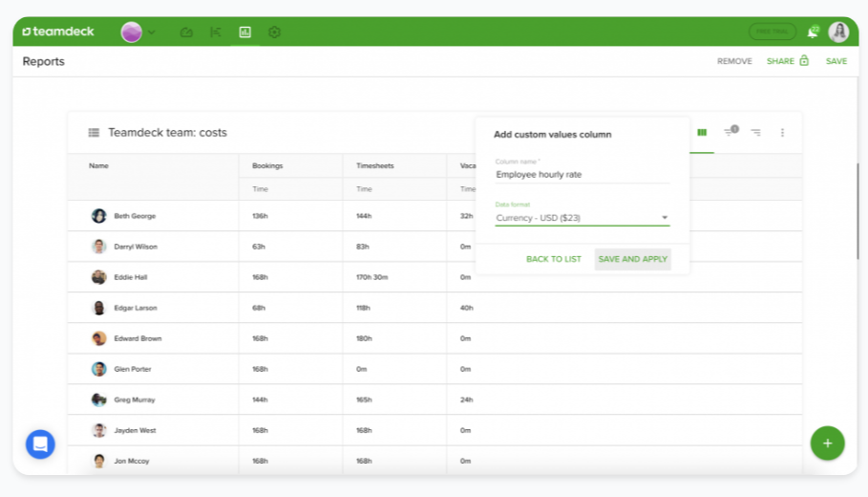
Task: Open the availability calendar icon in navbar
Action: 186,32
